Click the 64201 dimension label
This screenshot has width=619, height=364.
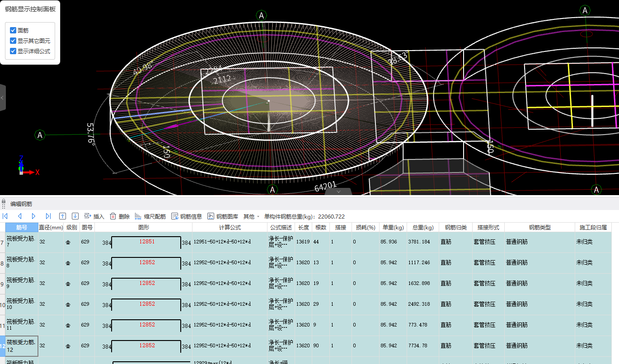click(326, 186)
